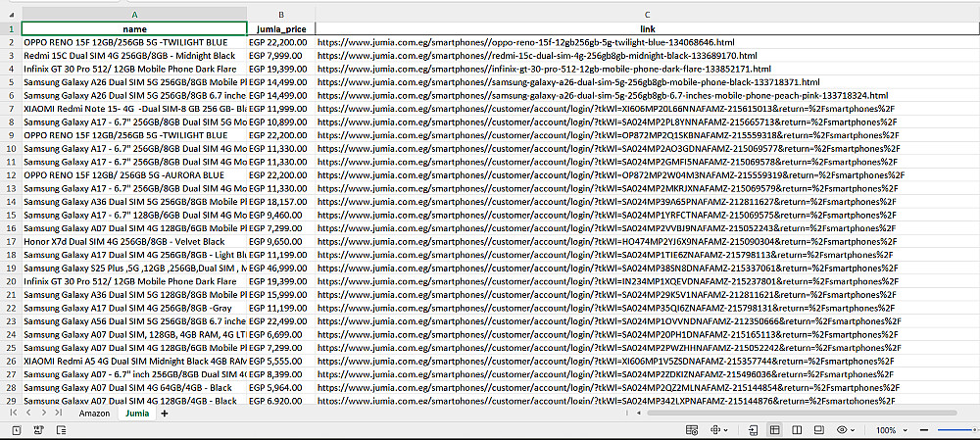Select price cell EGP 9,460.00

[x=281, y=215]
